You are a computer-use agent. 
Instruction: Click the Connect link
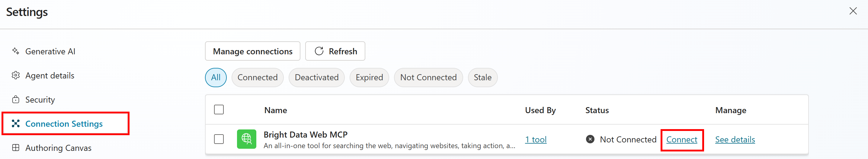[682, 139]
